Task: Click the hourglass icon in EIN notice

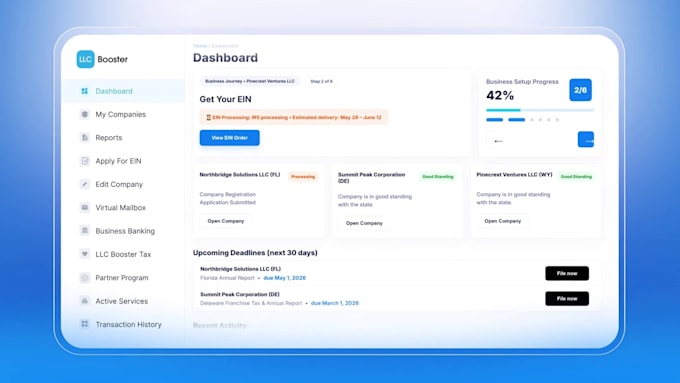Action: click(x=208, y=118)
